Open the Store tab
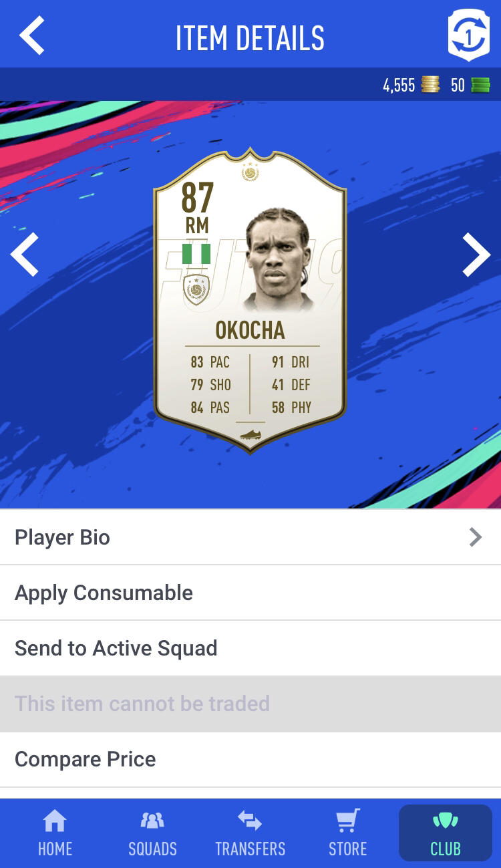The width and height of the screenshot is (501, 868). click(x=347, y=833)
